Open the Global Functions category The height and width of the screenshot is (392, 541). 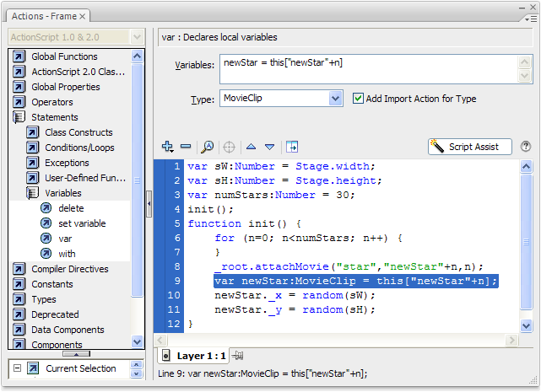click(x=64, y=56)
